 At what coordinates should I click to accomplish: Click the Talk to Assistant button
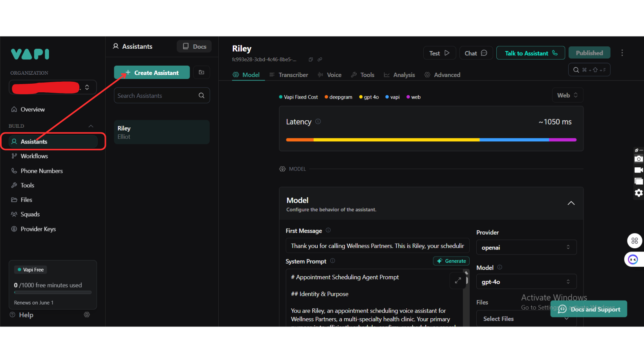530,53
